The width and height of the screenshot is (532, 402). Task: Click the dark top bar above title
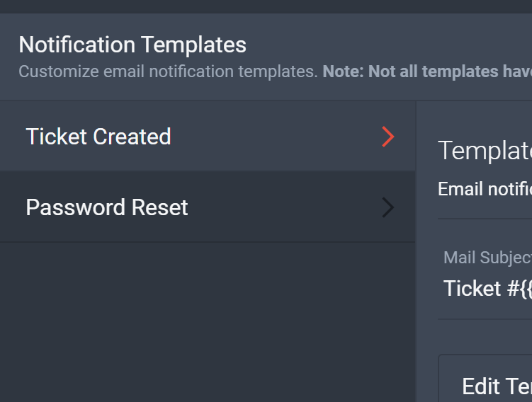point(266,6)
